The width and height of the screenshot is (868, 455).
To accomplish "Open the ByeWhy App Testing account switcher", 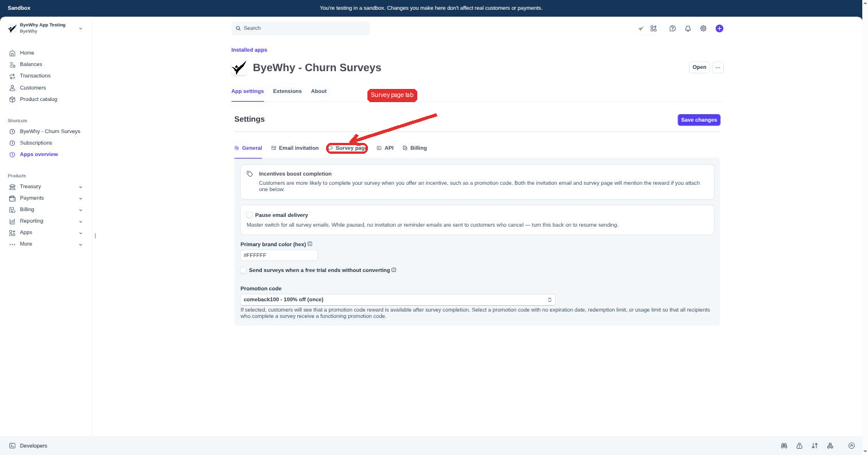I will point(45,28).
